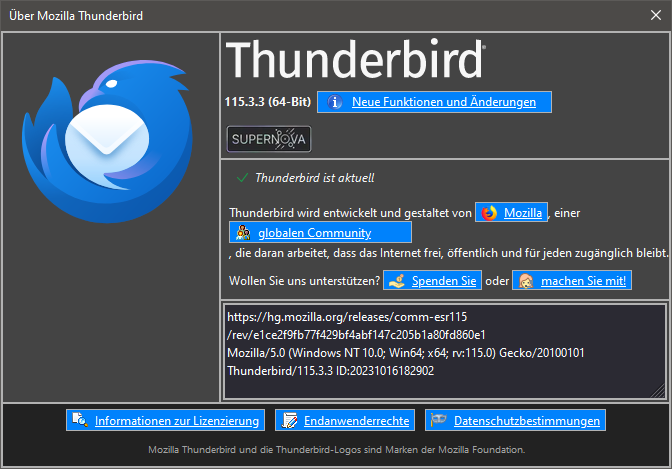Click the mask icon beside Datenschutzbestimmungen

click(439, 420)
